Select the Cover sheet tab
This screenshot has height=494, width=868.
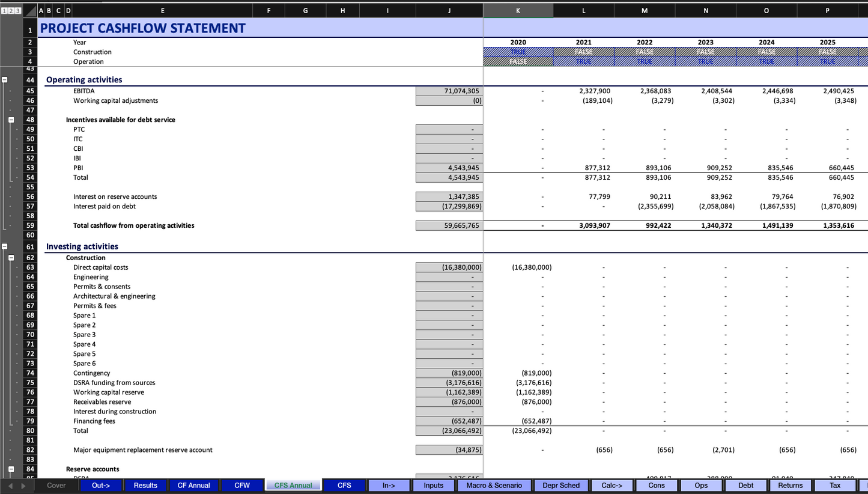click(x=56, y=486)
